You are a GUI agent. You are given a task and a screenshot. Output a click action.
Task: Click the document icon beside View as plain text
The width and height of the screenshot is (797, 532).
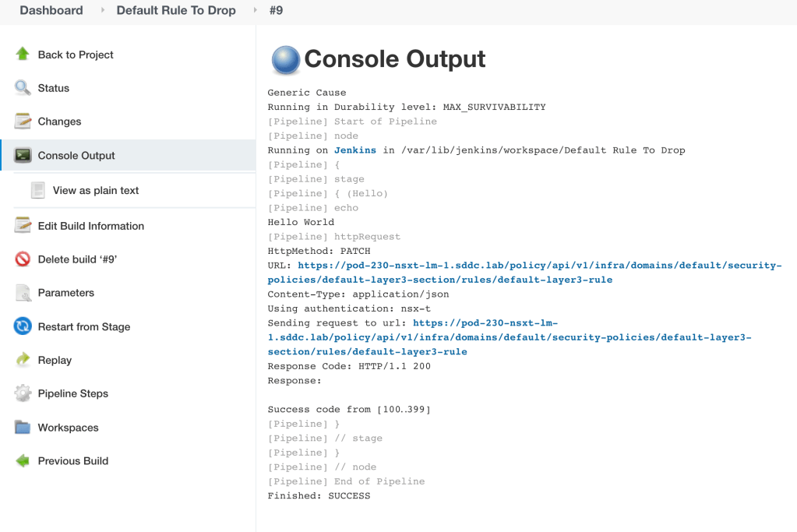click(x=37, y=190)
